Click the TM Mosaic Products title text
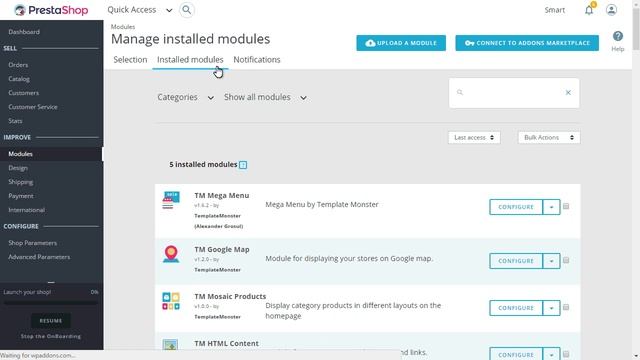The width and height of the screenshot is (640, 360). (230, 296)
